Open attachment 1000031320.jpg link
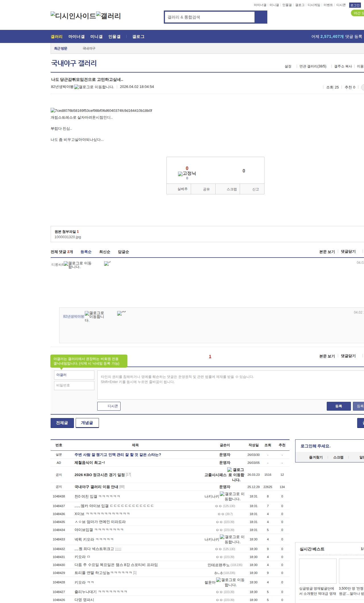The width and height of the screenshot is (364, 603). pyautogui.click(x=68, y=237)
